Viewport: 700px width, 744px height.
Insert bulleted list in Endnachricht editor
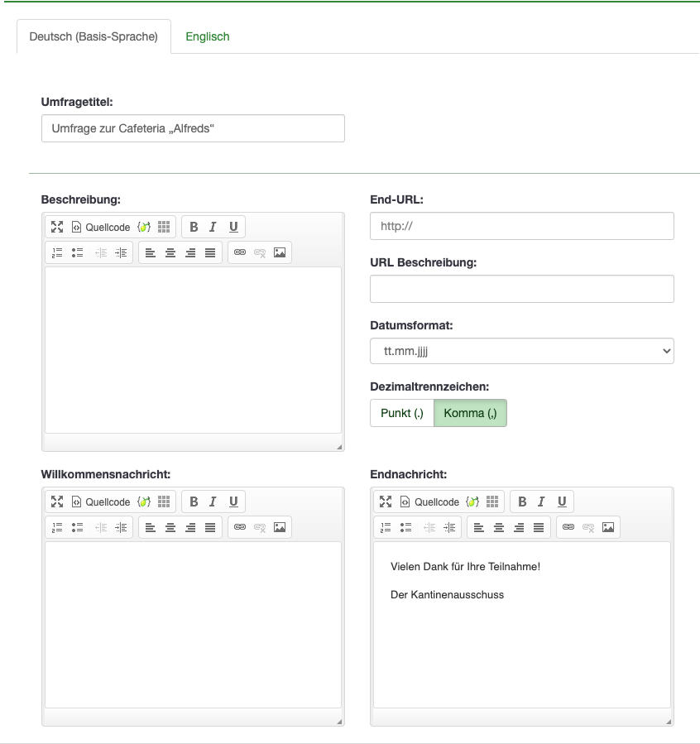click(406, 527)
